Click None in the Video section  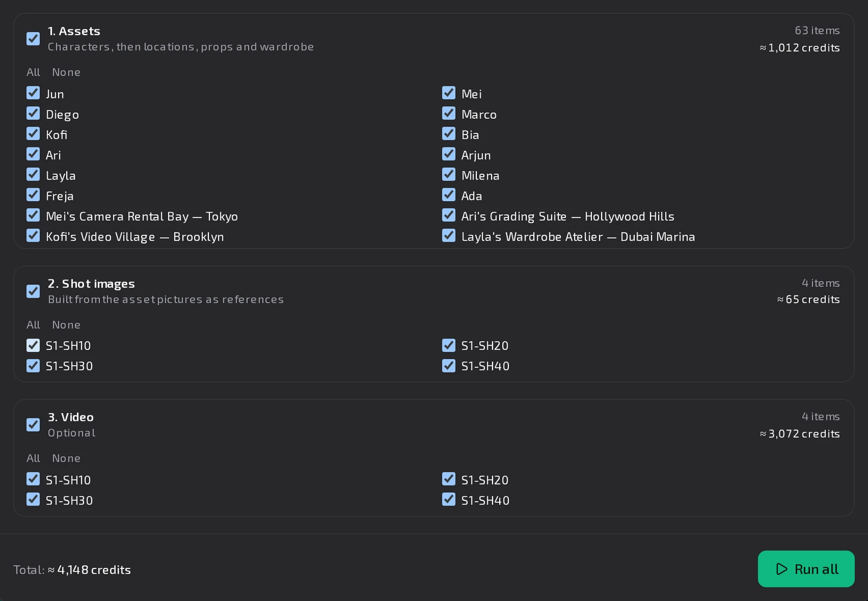pyautogui.click(x=66, y=458)
